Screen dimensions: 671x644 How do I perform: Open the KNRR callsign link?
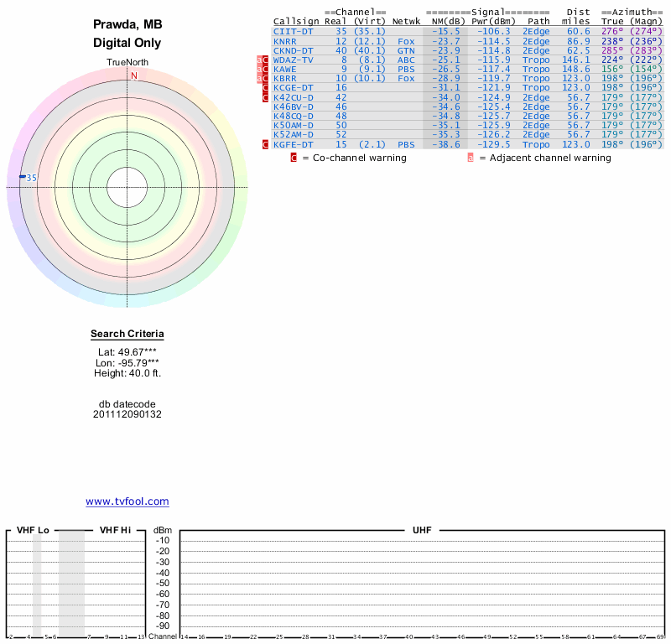[x=285, y=41]
